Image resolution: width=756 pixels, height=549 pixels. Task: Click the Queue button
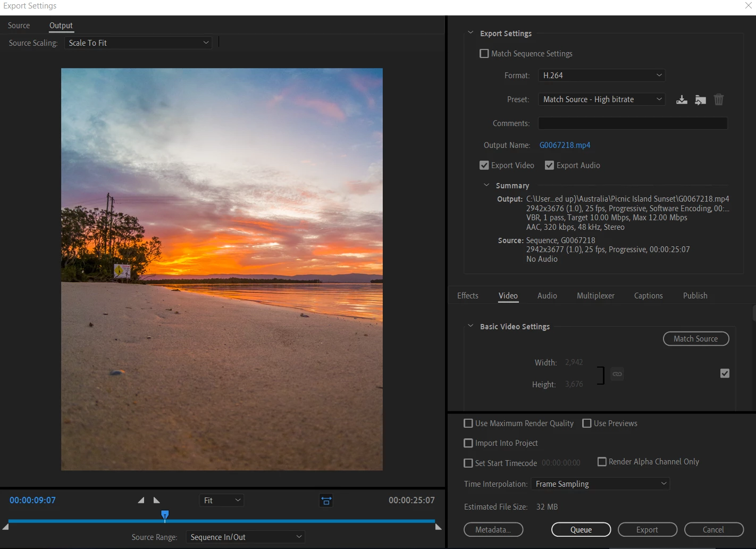(581, 530)
